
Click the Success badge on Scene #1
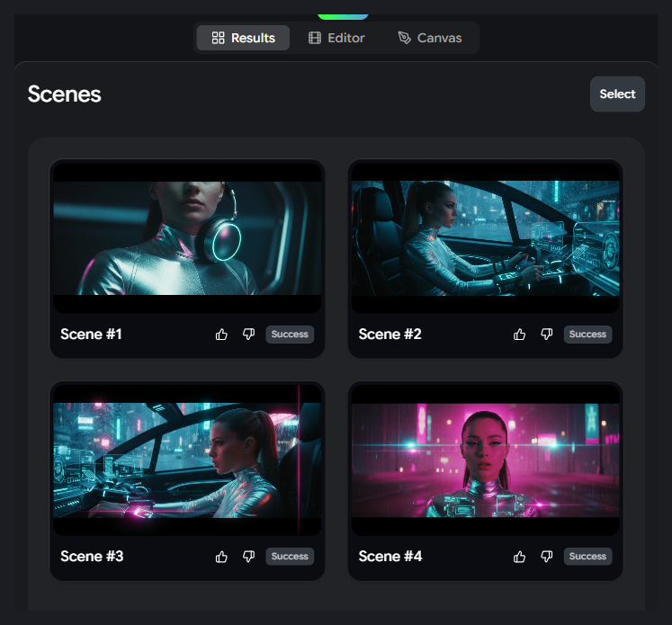click(x=290, y=335)
